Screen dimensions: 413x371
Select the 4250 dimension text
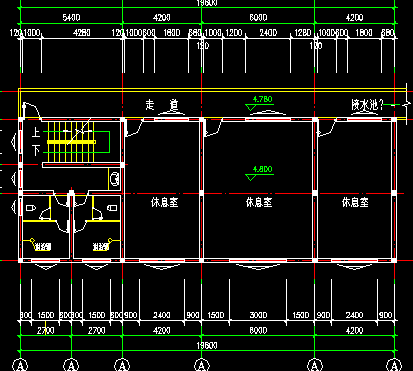click(82, 33)
